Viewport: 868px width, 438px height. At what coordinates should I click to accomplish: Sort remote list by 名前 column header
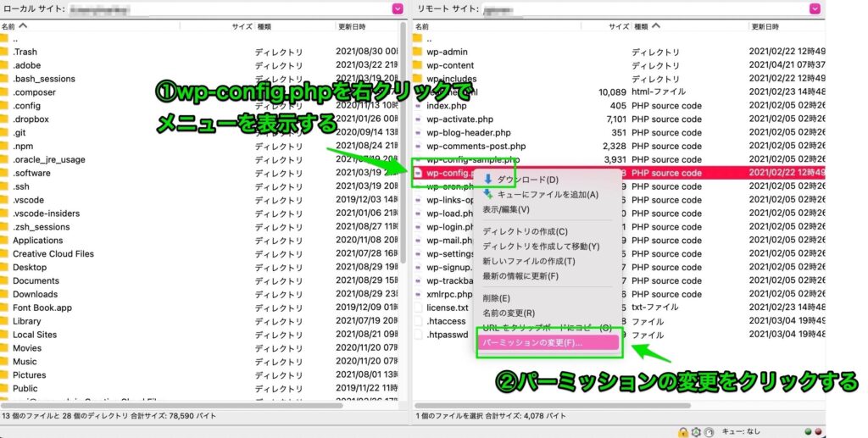497,26
